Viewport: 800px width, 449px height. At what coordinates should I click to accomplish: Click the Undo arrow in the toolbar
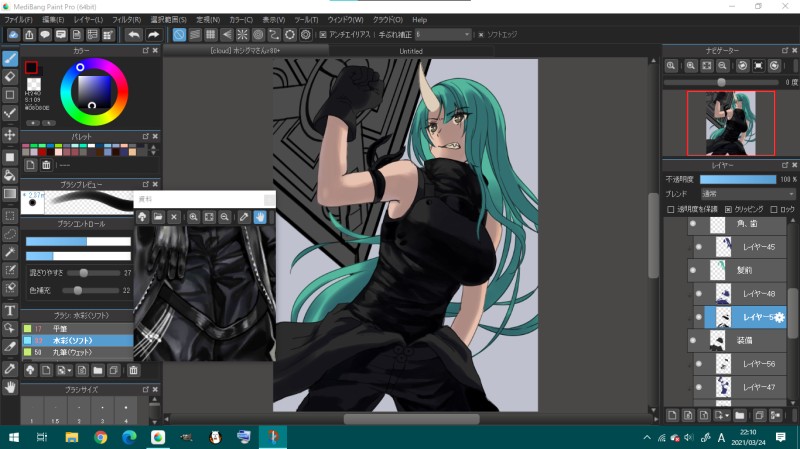click(134, 35)
